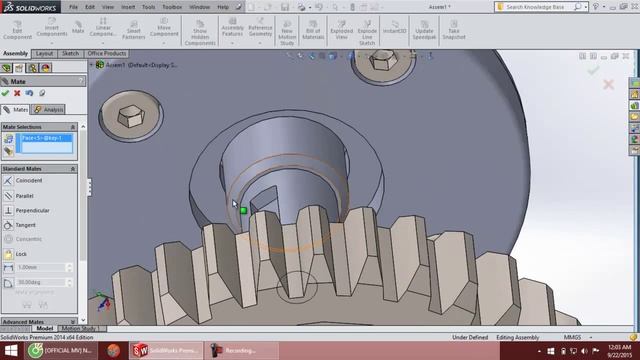Image resolution: width=640 pixels, height=360 pixels.
Task: Click the Angle mate icon
Action: [x=8, y=282]
